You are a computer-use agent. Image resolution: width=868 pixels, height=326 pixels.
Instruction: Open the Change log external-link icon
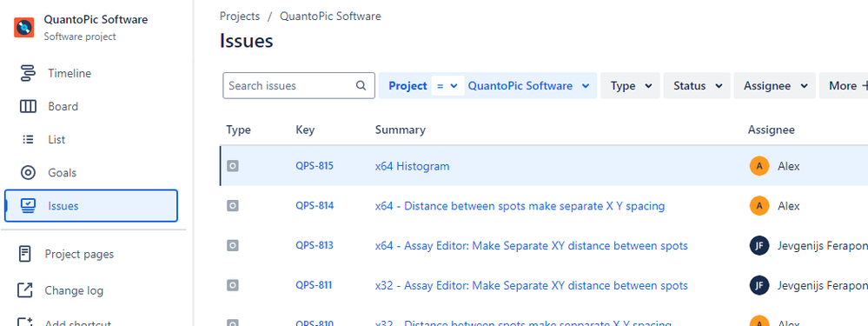coord(25,290)
